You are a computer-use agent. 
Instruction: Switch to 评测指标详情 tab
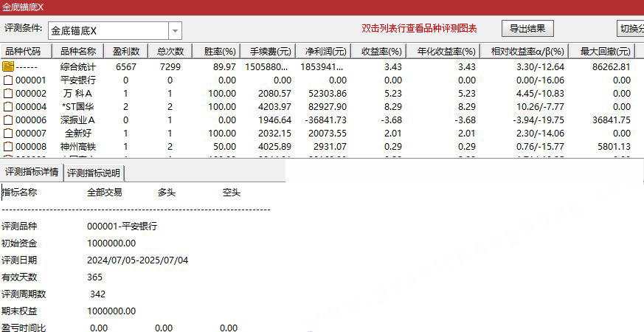(x=32, y=172)
